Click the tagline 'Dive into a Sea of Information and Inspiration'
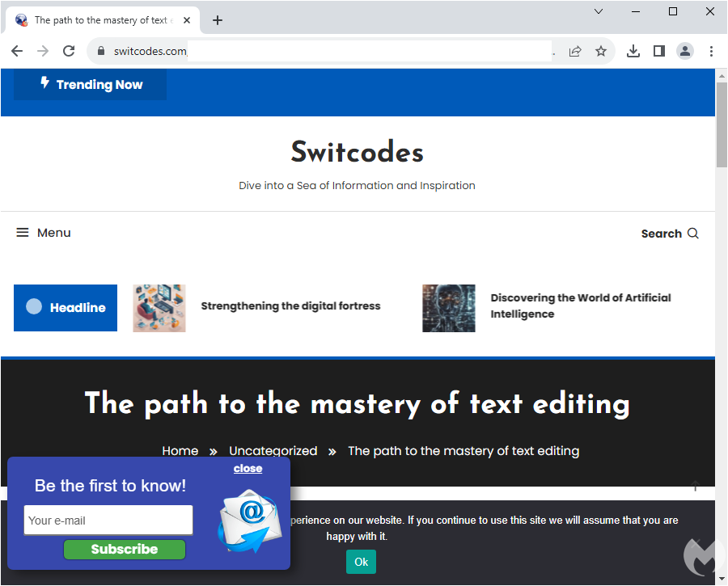 tap(357, 186)
